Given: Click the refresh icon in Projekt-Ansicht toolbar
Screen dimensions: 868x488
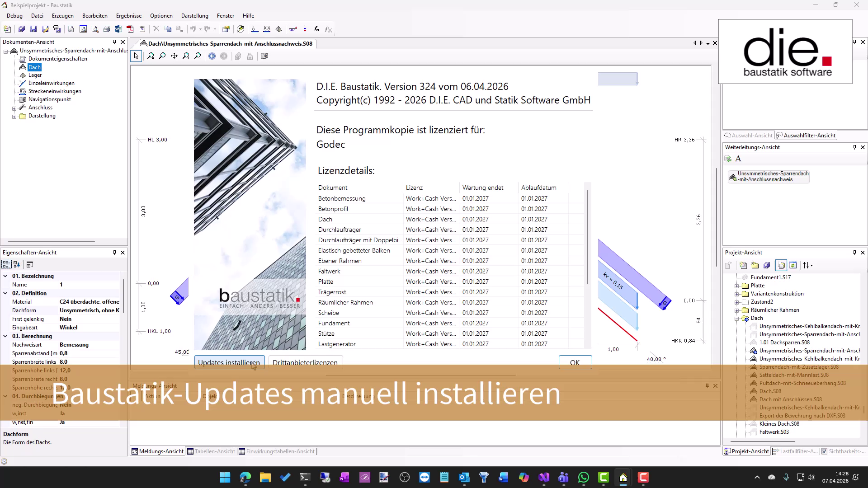Looking at the screenshot, I should coord(793,265).
